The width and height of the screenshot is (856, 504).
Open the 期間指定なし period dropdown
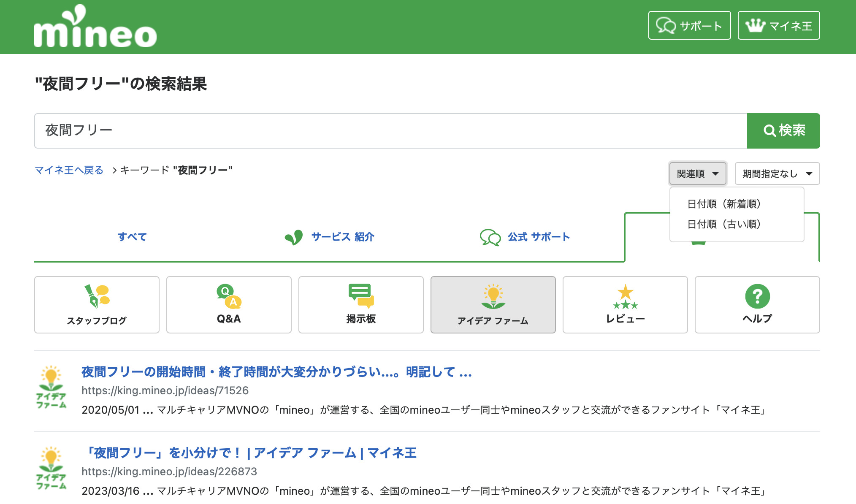777,173
